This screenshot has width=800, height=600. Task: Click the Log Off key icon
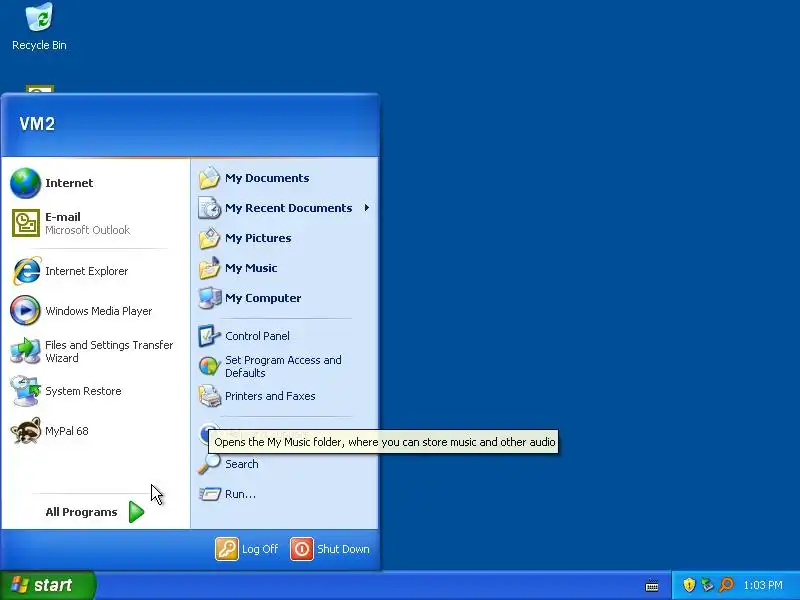pyautogui.click(x=227, y=549)
